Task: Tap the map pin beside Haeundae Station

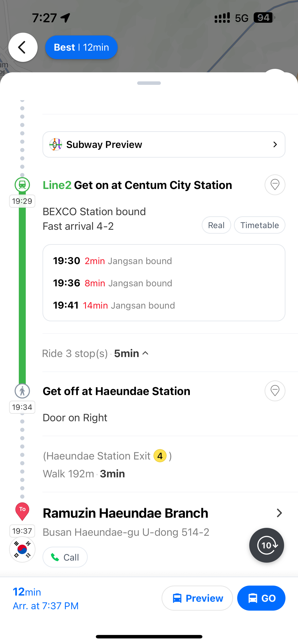Action: point(275,391)
